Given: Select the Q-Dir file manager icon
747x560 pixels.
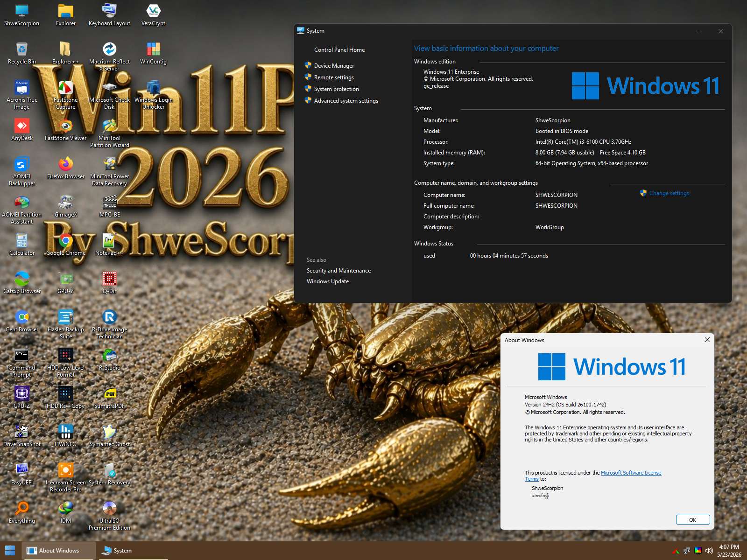Looking at the screenshot, I should 109,283.
